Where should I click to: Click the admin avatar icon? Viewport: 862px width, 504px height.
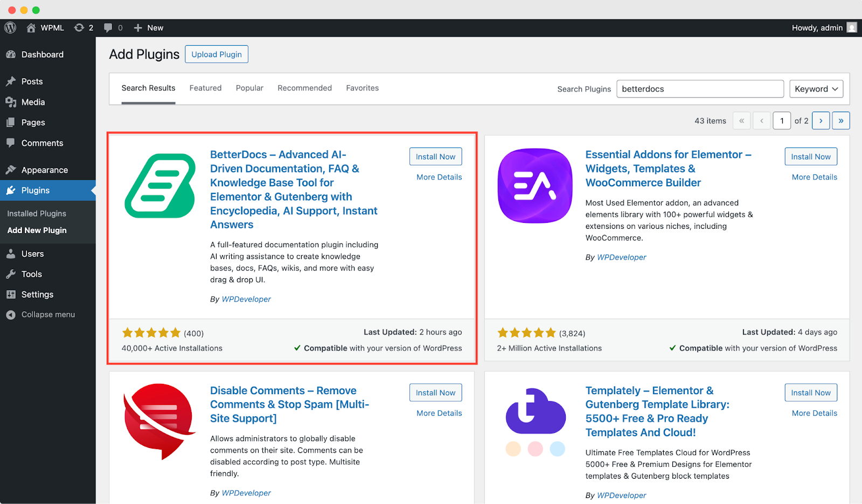click(852, 27)
